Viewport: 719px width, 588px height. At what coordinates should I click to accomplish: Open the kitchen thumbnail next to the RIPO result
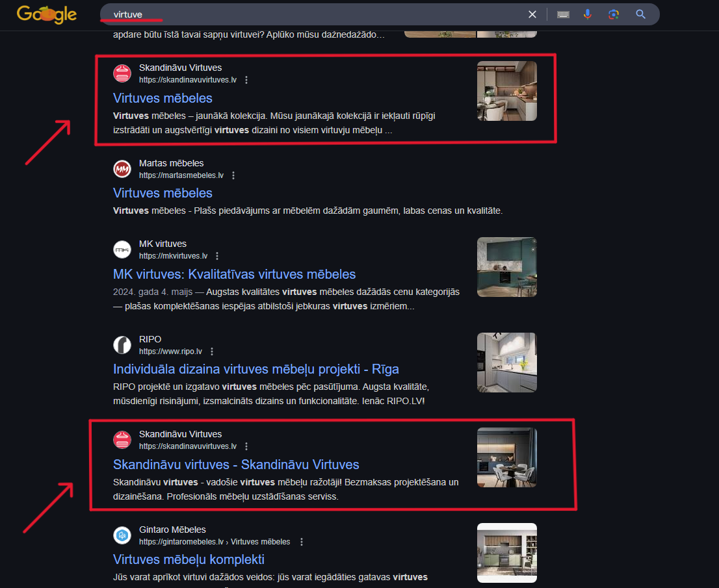pyautogui.click(x=506, y=363)
